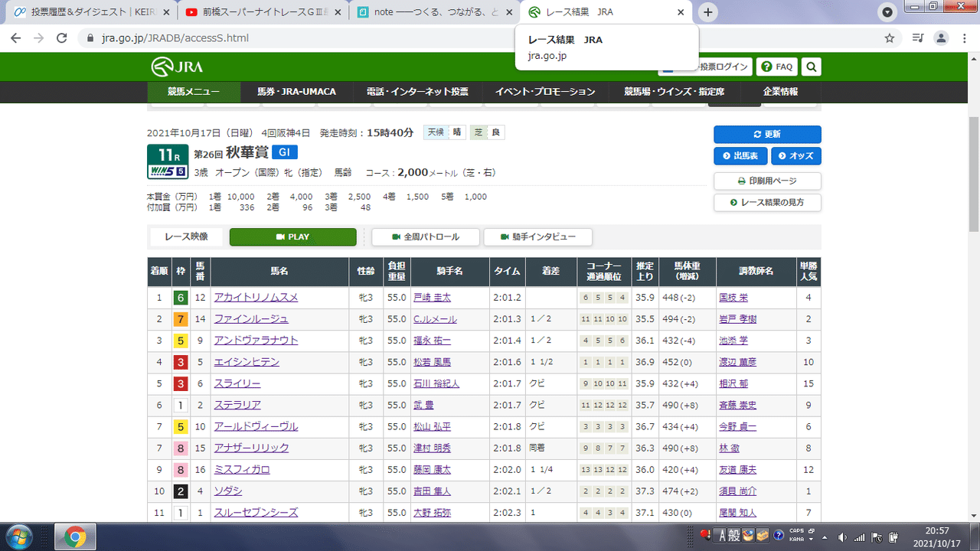Click the 更新 refresh button
Image resolution: width=980 pixels, height=551 pixels.
(x=767, y=134)
